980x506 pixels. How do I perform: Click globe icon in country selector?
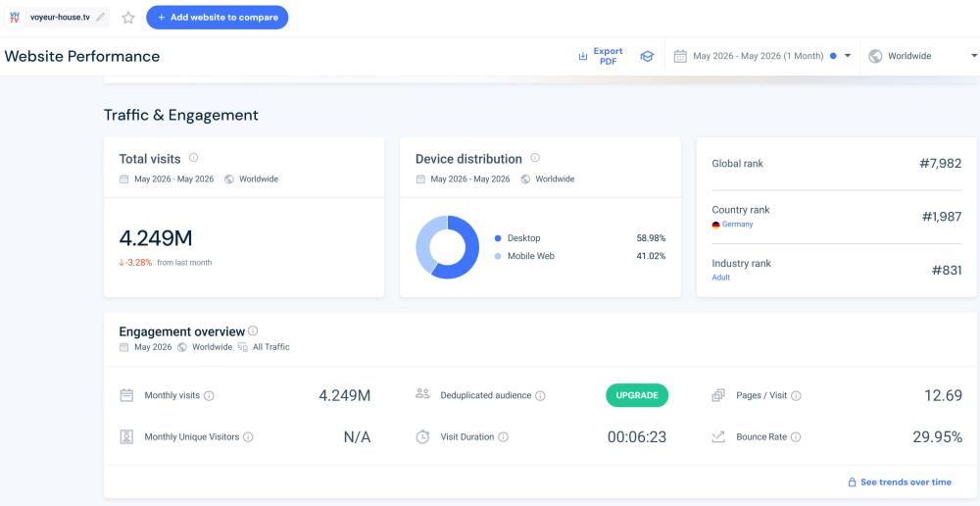coord(875,56)
